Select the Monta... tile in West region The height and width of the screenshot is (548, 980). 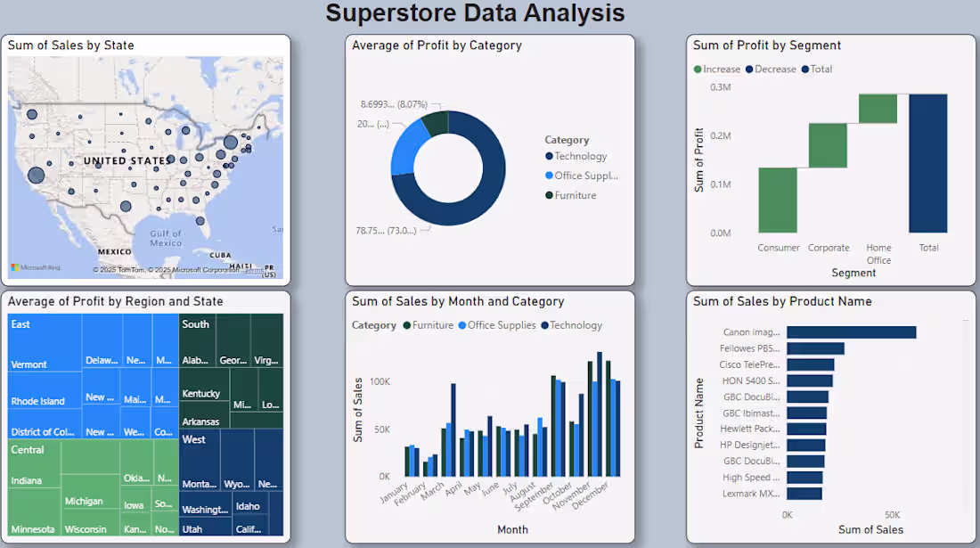(x=200, y=461)
